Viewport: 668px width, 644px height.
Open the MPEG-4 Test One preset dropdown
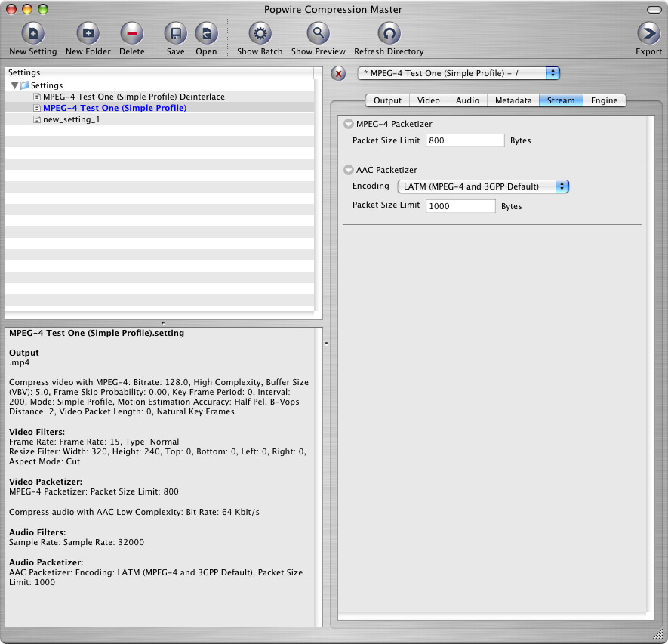[458, 73]
